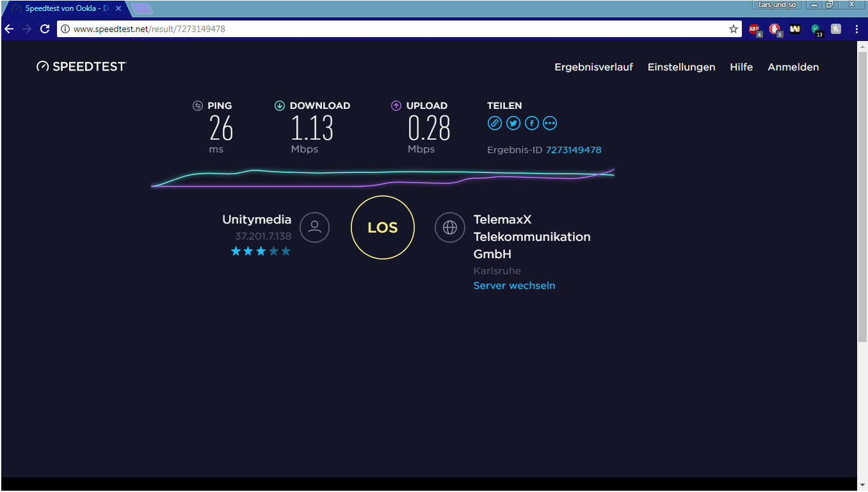The width and height of the screenshot is (868, 492).
Task: Click the globe server icon
Action: pyautogui.click(x=450, y=227)
